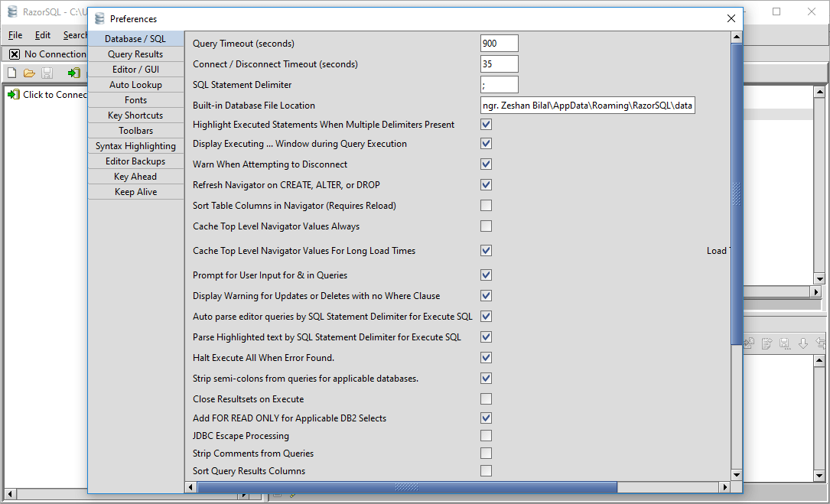Click the add-note icon in the results toolbar
The height and width of the screenshot is (504, 830).
point(767,343)
